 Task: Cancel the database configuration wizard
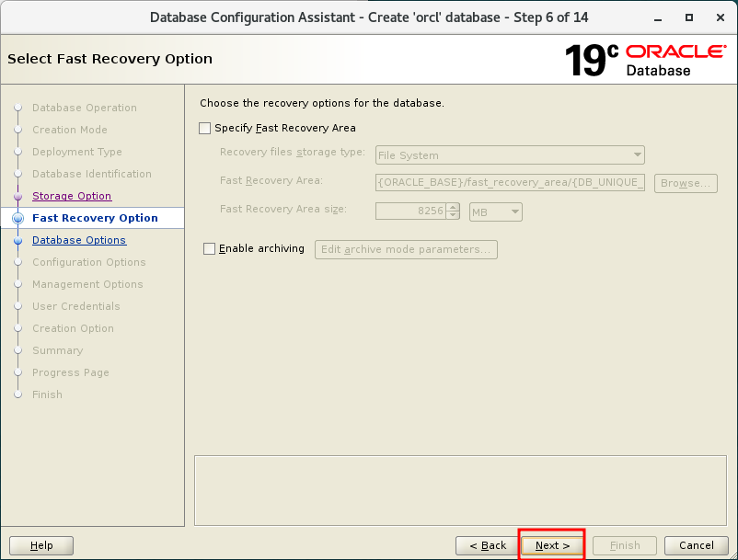tap(696, 545)
